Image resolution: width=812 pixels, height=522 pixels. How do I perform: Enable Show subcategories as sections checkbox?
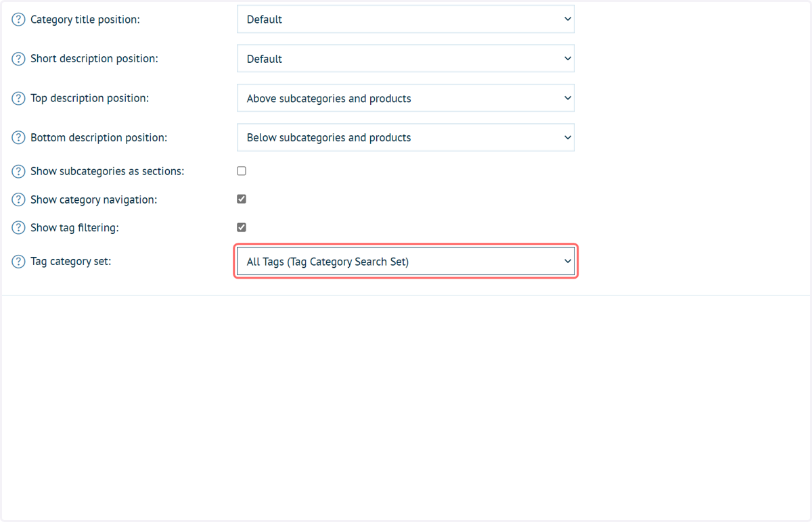pyautogui.click(x=242, y=171)
